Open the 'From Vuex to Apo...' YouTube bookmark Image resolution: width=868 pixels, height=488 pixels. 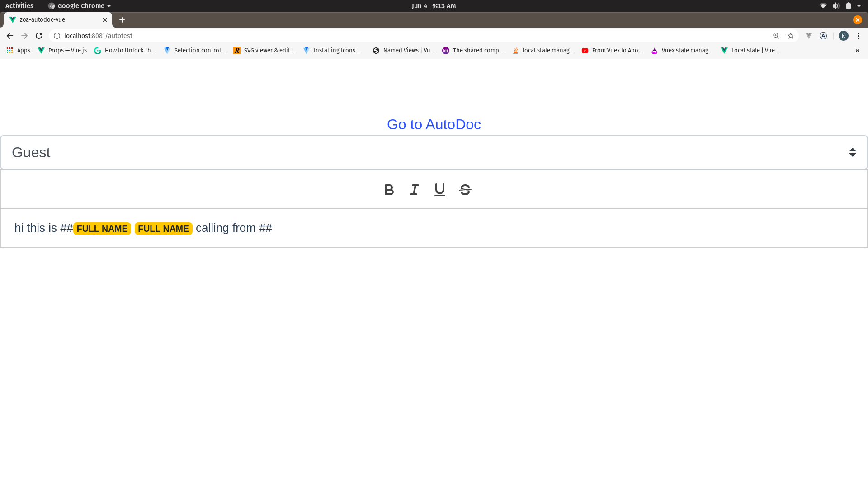[x=612, y=50]
